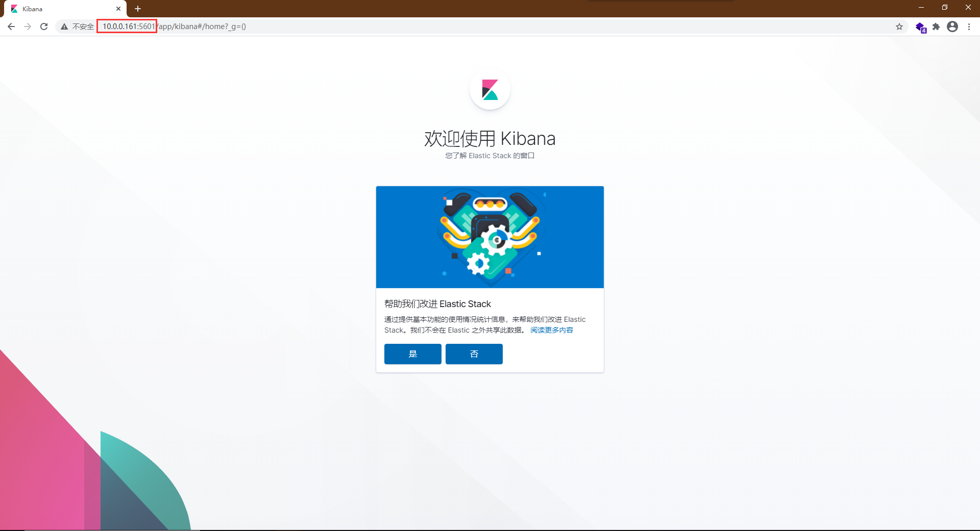Click the Elastic Stack illustration image

489,237
